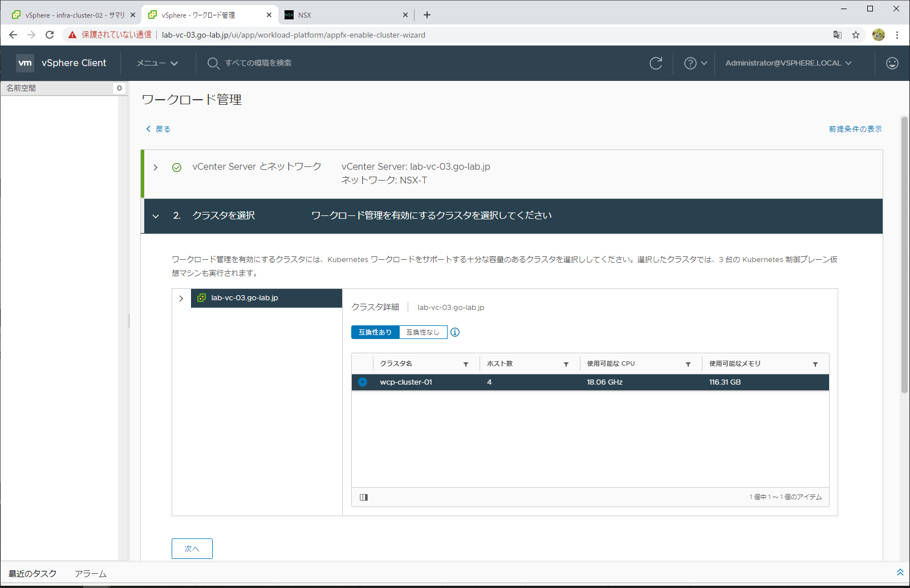Open the メニュー dropdown
Screen dimensions: 910x588
(157, 63)
